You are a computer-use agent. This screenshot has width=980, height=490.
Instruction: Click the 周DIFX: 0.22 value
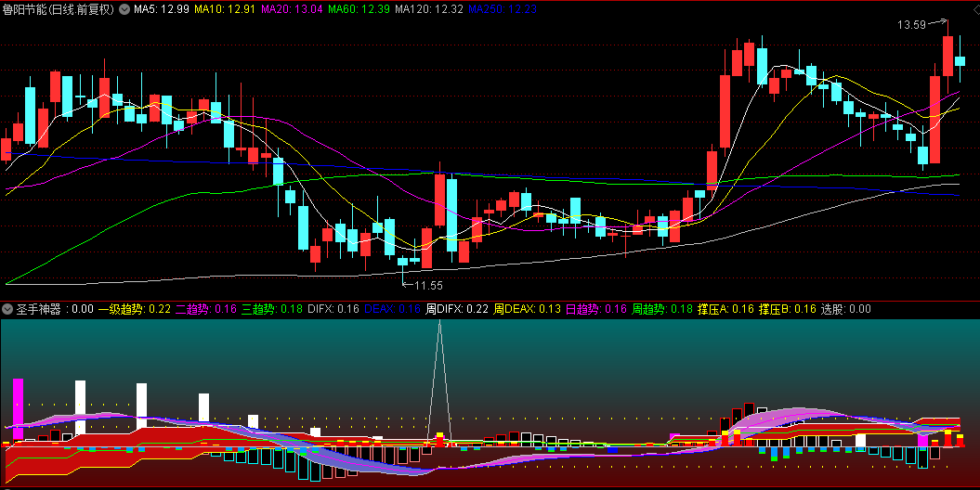(x=457, y=309)
